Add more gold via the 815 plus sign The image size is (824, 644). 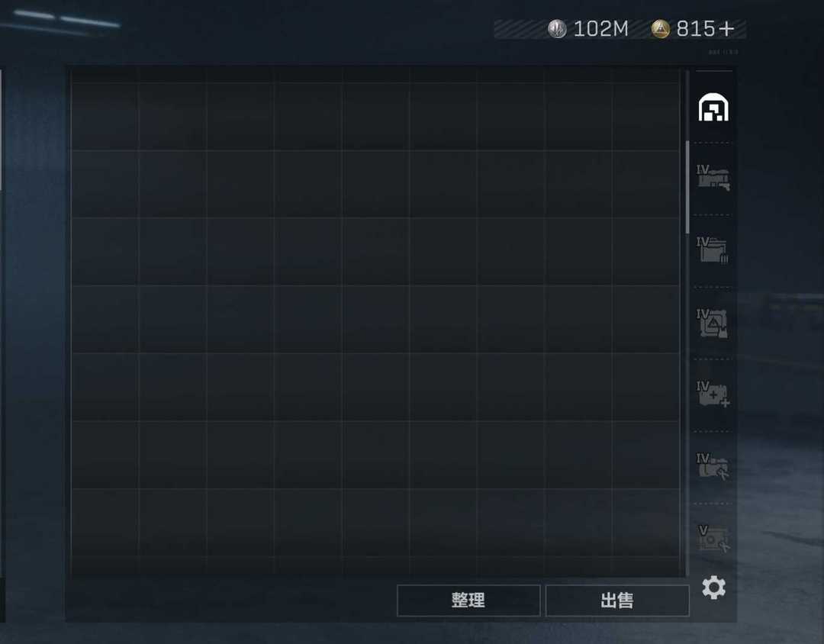click(727, 29)
